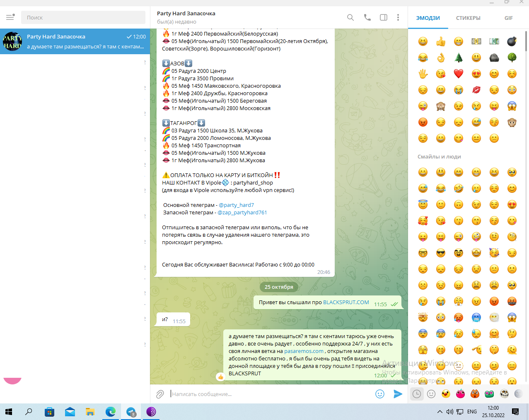The image size is (529, 420).
Task: Insert the OK hand emoji
Action: click(441, 58)
